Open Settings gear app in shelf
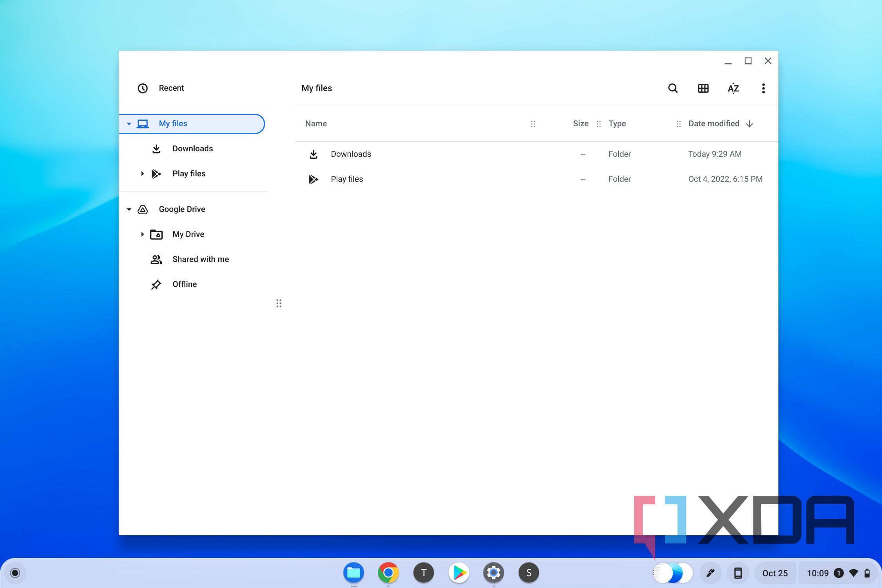This screenshot has height=588, width=882. point(493,573)
